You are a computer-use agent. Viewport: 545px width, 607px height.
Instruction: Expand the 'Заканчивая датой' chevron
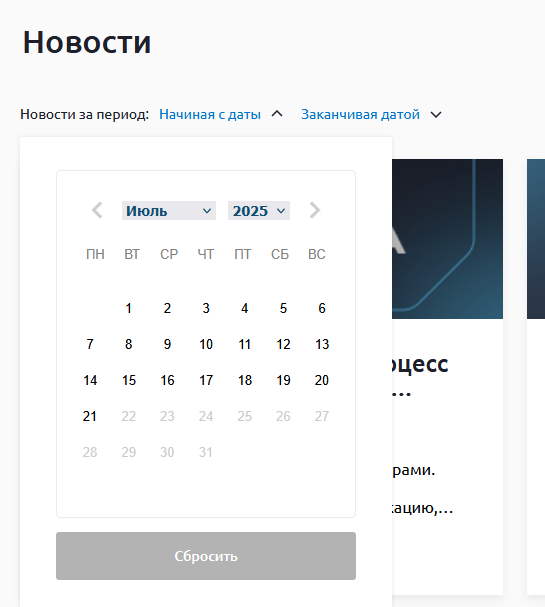click(436, 115)
